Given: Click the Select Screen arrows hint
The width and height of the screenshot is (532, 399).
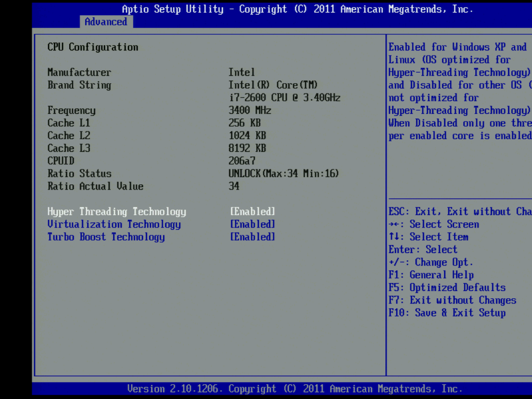Looking at the screenshot, I should tap(434, 224).
